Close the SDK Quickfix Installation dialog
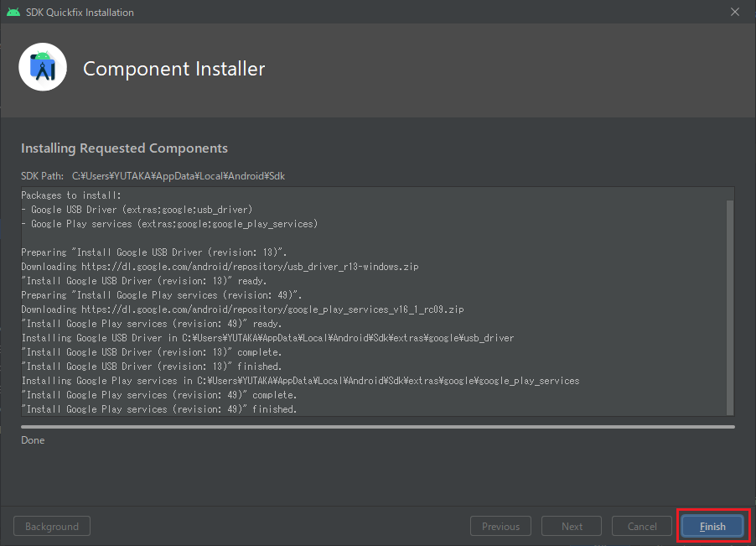The height and width of the screenshot is (546, 756). (x=735, y=12)
